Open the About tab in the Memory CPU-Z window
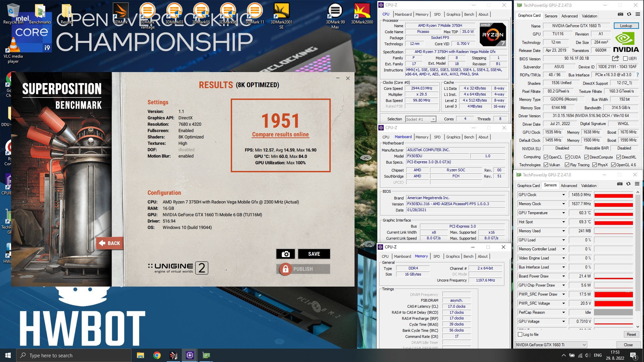 483,256
